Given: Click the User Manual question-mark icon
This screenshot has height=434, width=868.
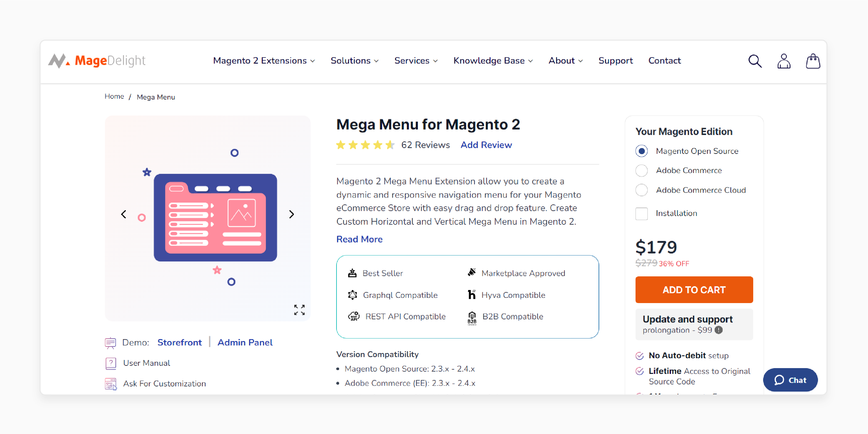Looking at the screenshot, I should 110,363.
